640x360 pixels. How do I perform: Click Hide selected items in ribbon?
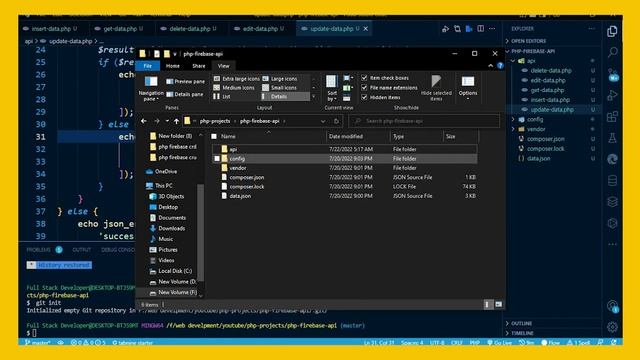click(436, 88)
